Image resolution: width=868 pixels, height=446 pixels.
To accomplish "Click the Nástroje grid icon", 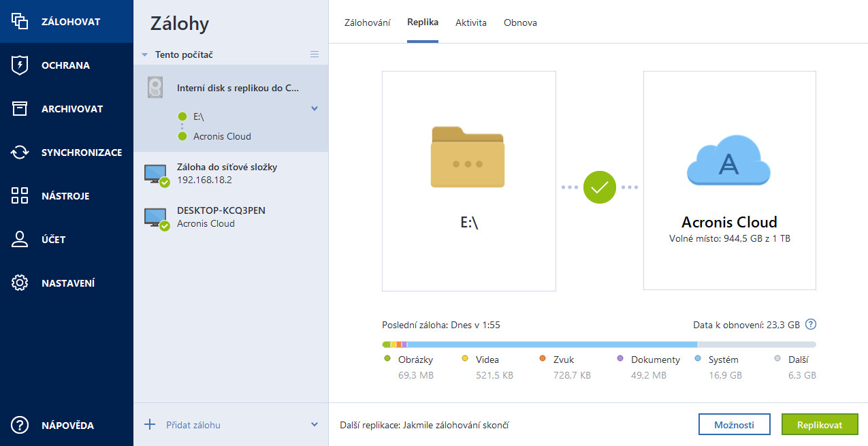I will [x=20, y=196].
